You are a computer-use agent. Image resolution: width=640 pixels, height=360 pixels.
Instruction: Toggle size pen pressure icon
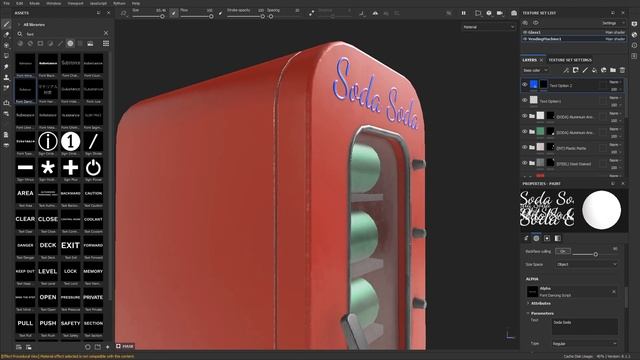[x=173, y=13]
